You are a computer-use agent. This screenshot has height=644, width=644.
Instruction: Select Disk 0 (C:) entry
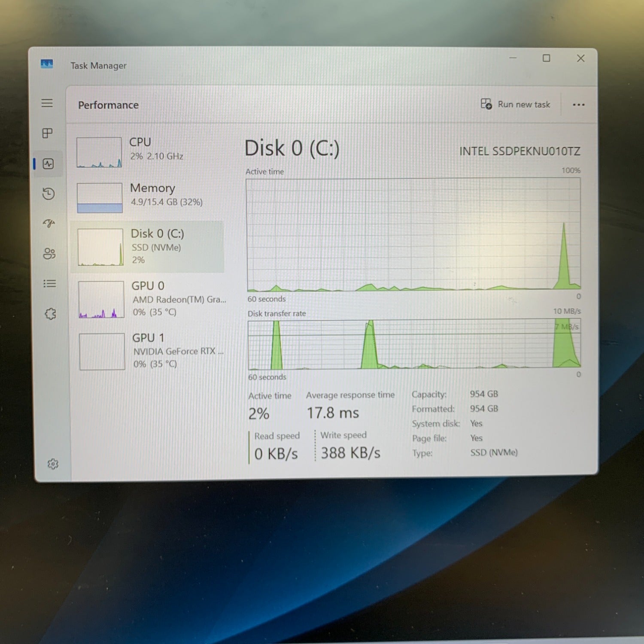148,247
